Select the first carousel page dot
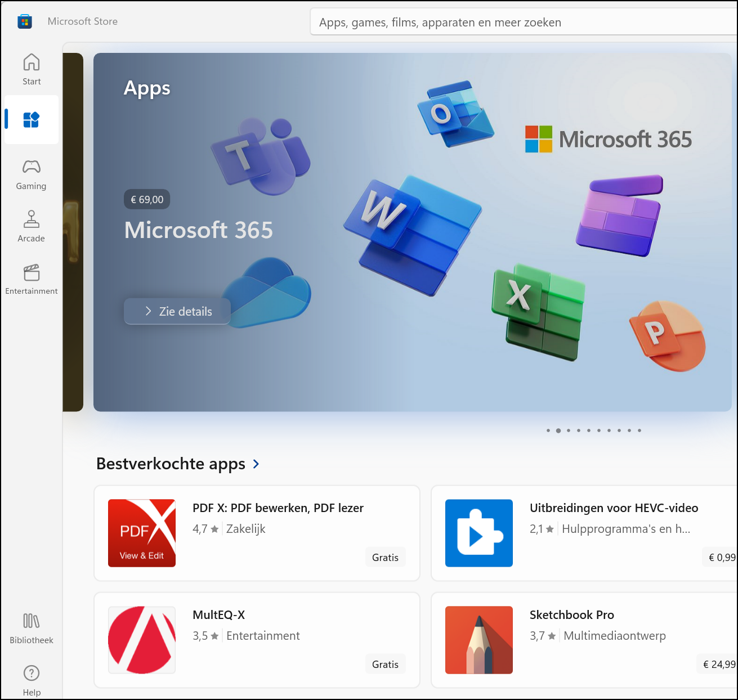This screenshot has width=738, height=700. (548, 430)
